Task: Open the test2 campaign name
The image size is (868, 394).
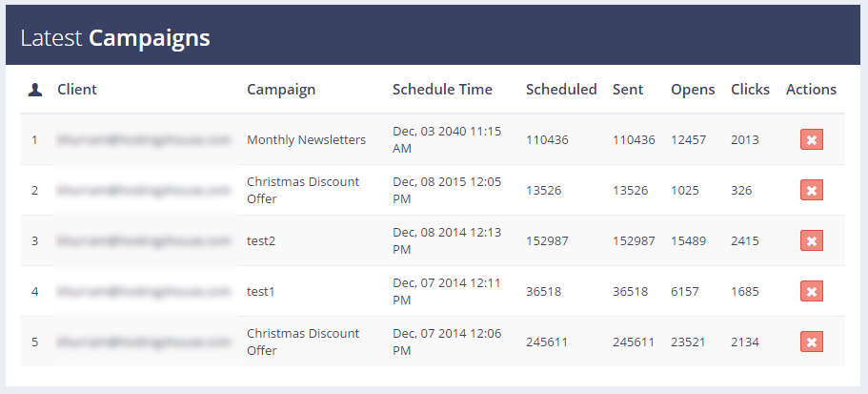Action: 261,241
